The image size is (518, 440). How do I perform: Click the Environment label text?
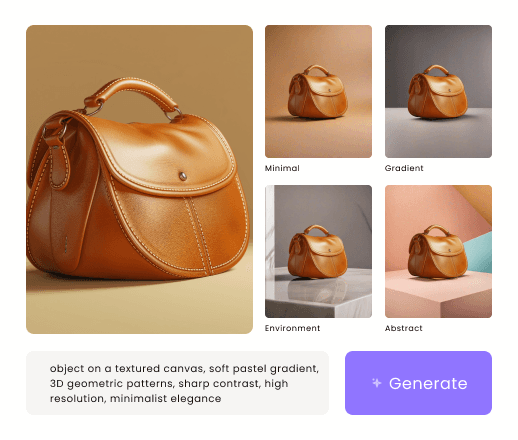(x=292, y=328)
